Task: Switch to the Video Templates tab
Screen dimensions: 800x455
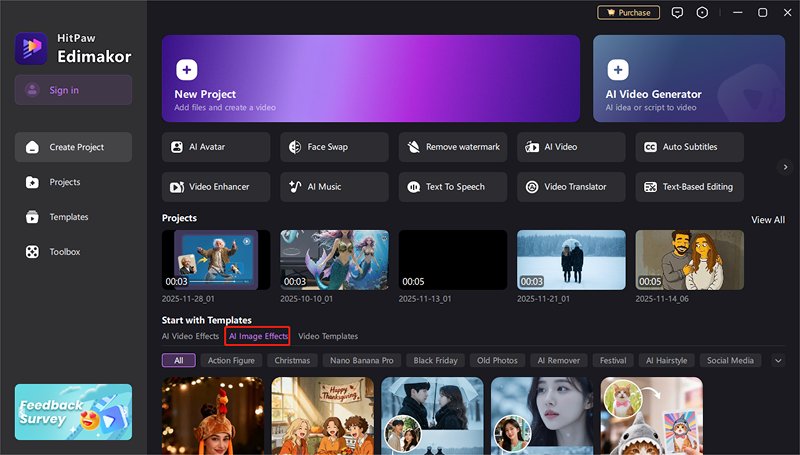Action: [328, 336]
